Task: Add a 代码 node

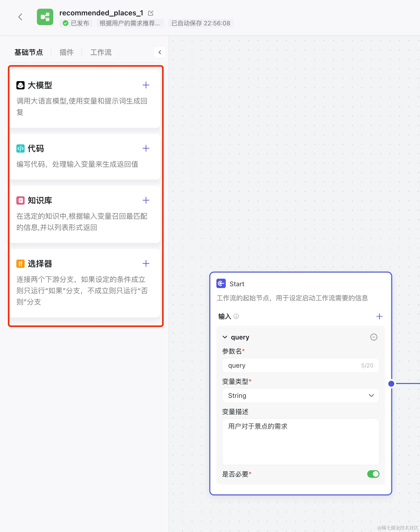Action: click(146, 148)
